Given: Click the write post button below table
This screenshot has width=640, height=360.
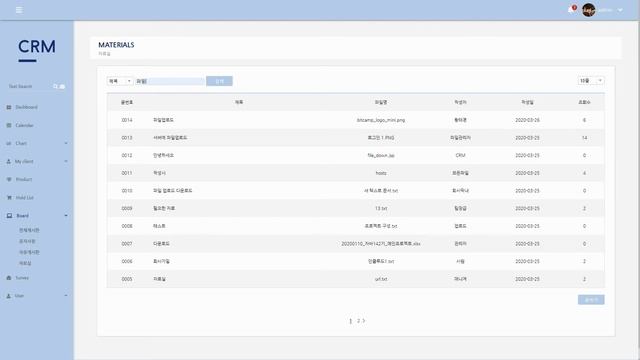Looking at the screenshot, I should pyautogui.click(x=591, y=300).
